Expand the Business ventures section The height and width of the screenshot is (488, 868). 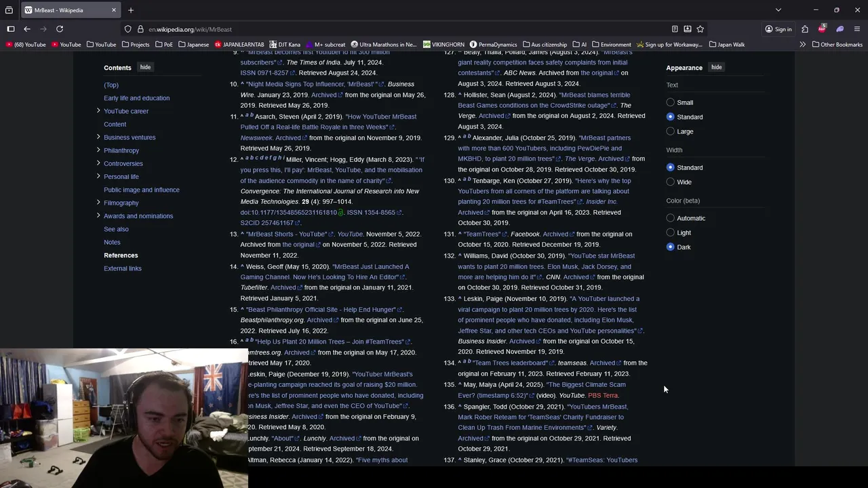(x=98, y=137)
